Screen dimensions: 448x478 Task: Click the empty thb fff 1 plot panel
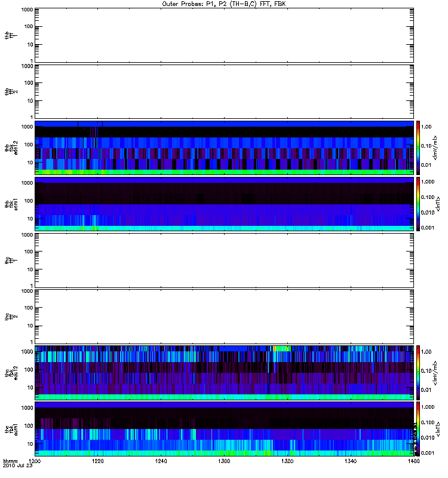[224, 35]
